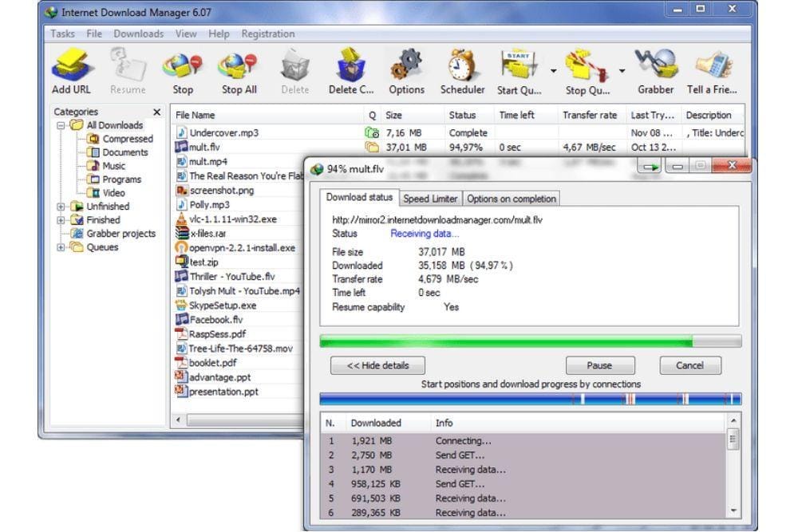Expand the Unfinished category tree node
This screenshot has width=798, height=532.
[61, 207]
